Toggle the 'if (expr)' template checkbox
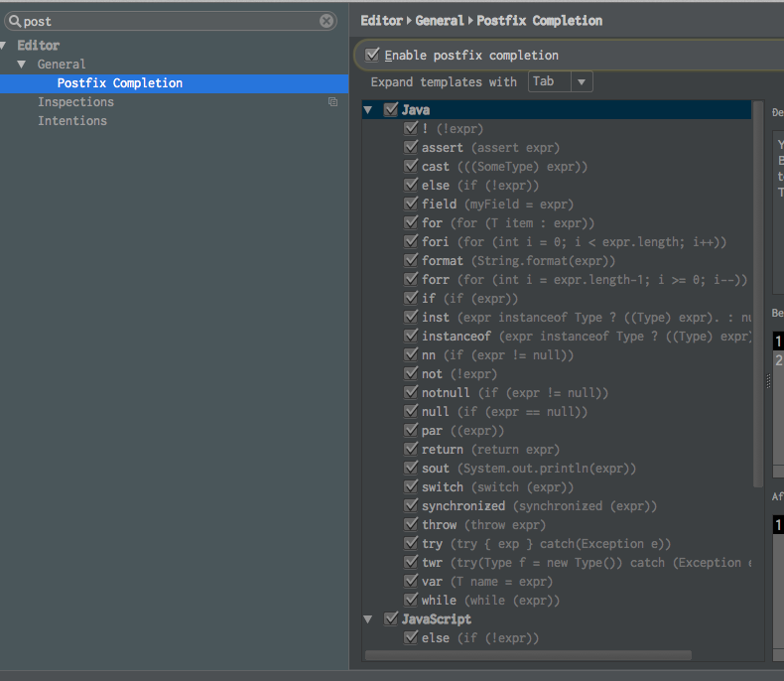 point(411,298)
